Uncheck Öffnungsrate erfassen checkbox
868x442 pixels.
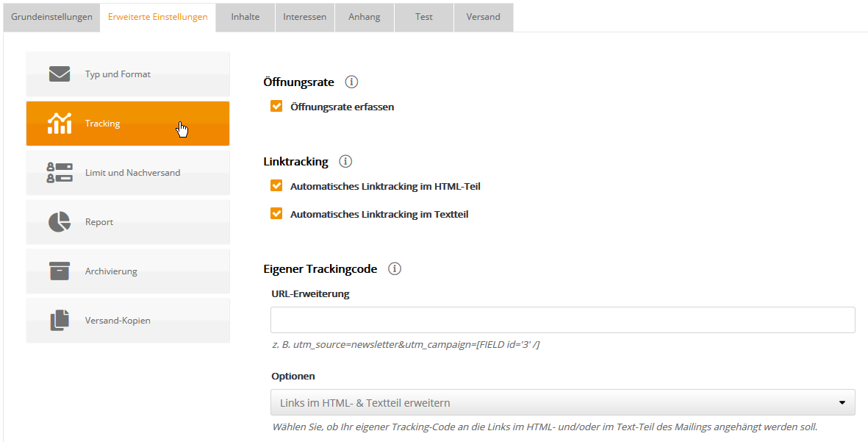point(276,106)
